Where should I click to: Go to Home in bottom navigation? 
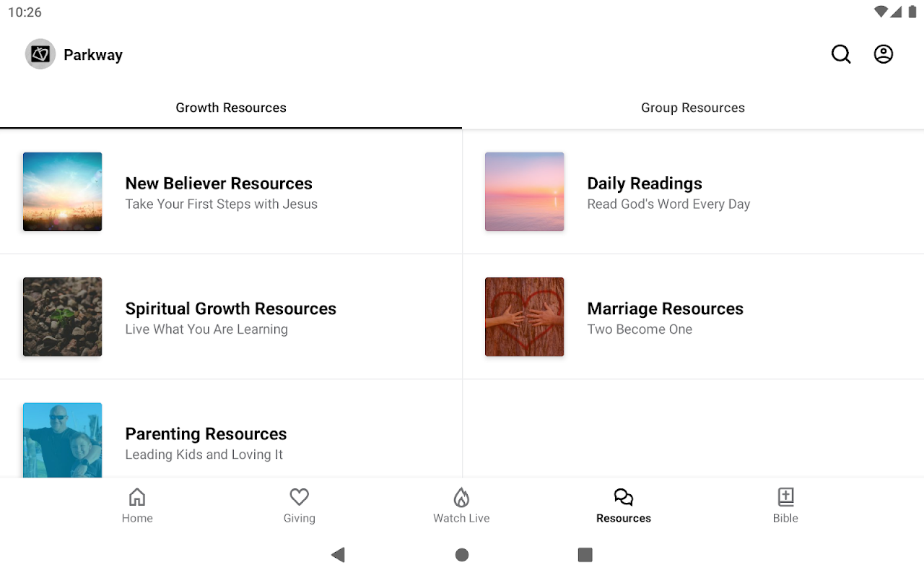click(x=137, y=505)
